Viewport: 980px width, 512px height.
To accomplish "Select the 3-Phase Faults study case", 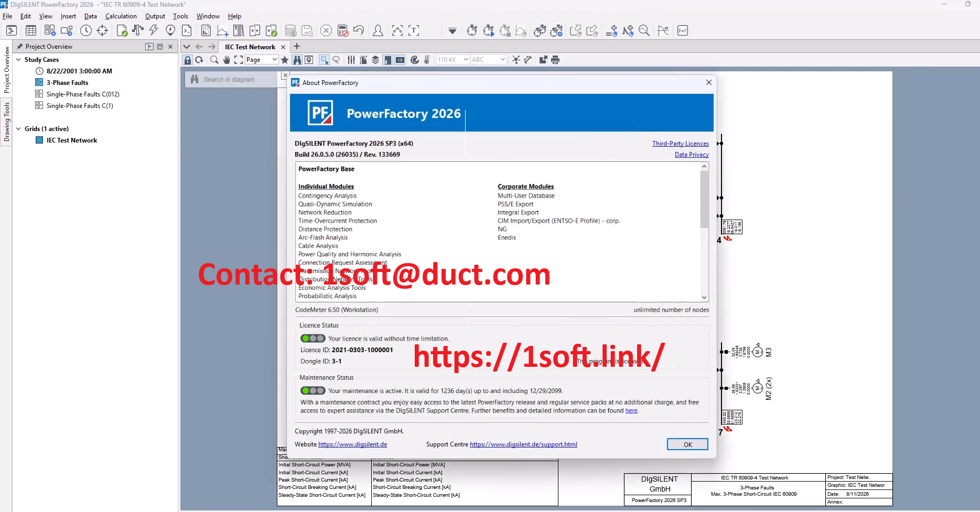I will coord(67,83).
